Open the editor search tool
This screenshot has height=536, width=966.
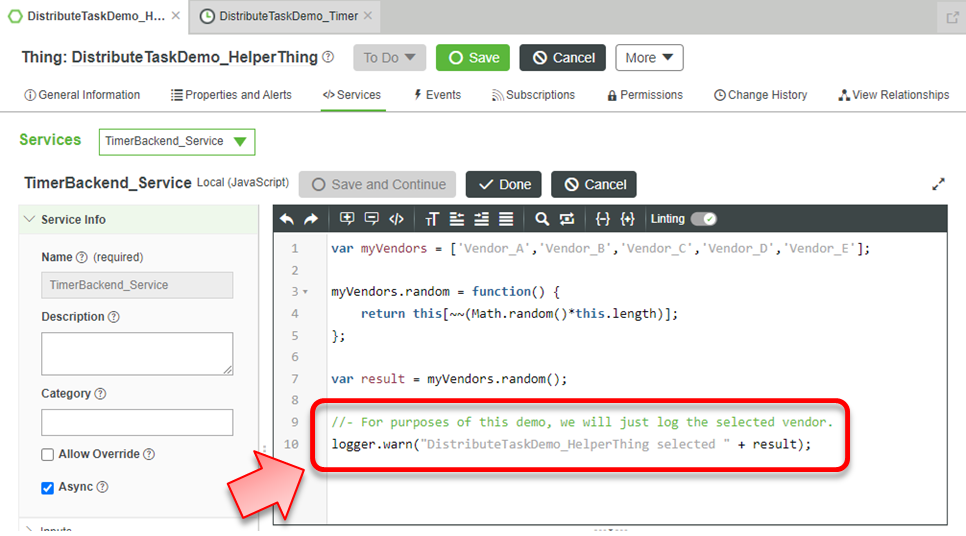click(542, 219)
